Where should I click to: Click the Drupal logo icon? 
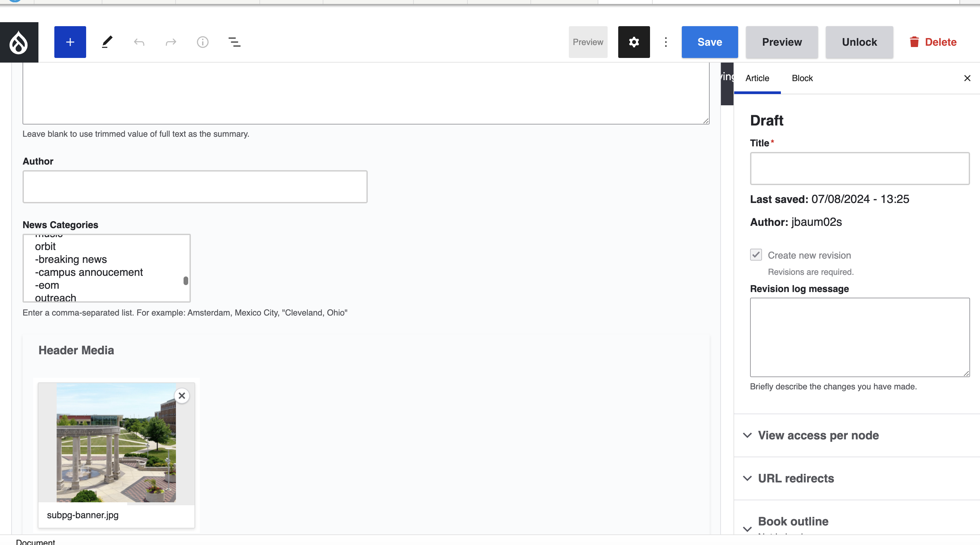(x=19, y=42)
